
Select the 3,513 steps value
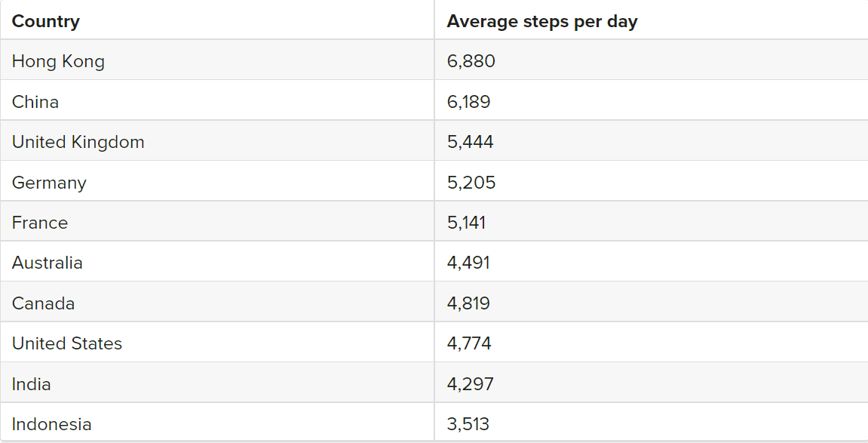pyautogui.click(x=468, y=424)
